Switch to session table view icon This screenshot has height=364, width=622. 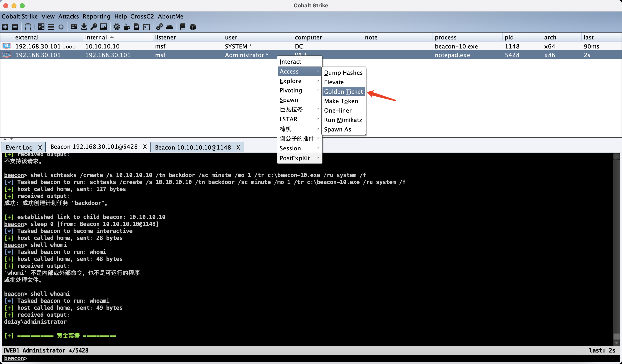(x=51, y=27)
